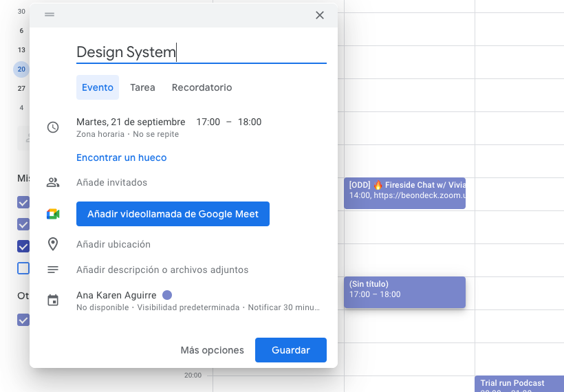Toggle the unchecked calendar checkbox in sidebar
The height and width of the screenshot is (392, 564).
click(23, 268)
